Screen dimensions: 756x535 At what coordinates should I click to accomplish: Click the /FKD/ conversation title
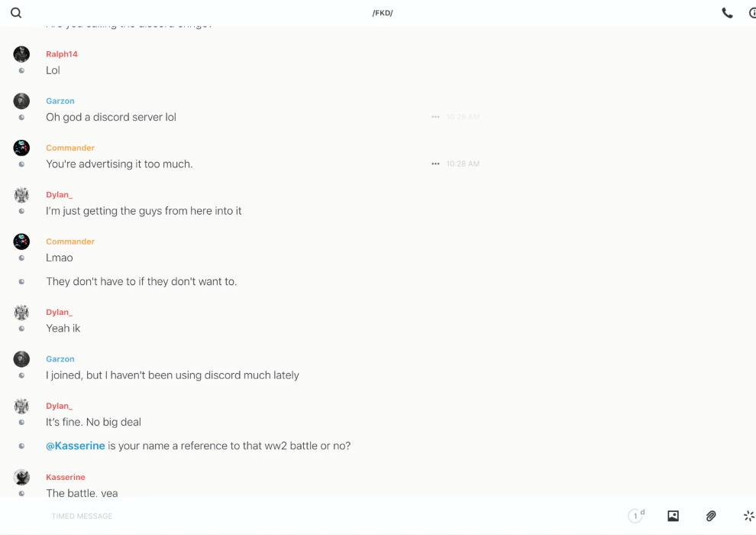[x=383, y=13]
